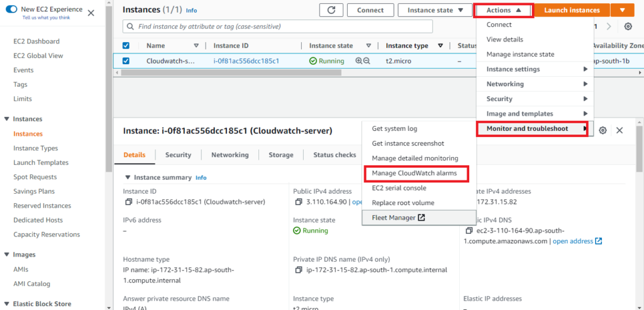Select Connect in the Actions menu
The image size is (644, 310).
535,25
